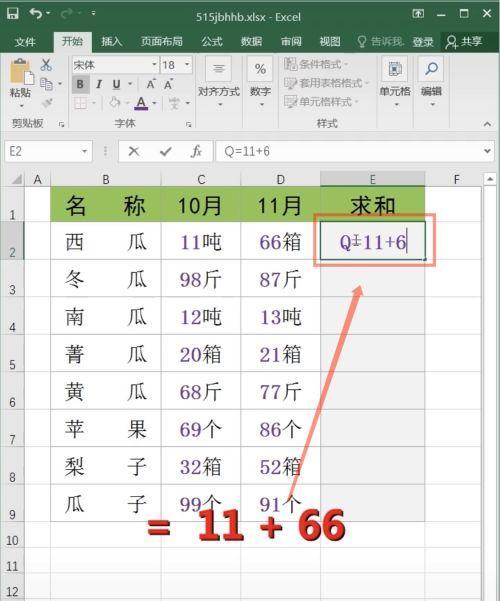This screenshot has height=601, width=500.
Task: Select row 5 header
Action: pyautogui.click(x=12, y=353)
